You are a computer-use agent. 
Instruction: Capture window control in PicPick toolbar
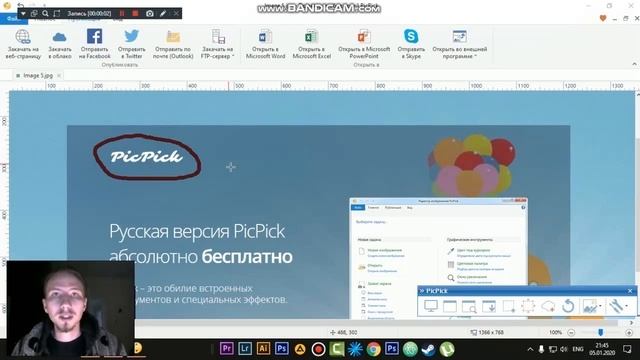click(x=469, y=306)
